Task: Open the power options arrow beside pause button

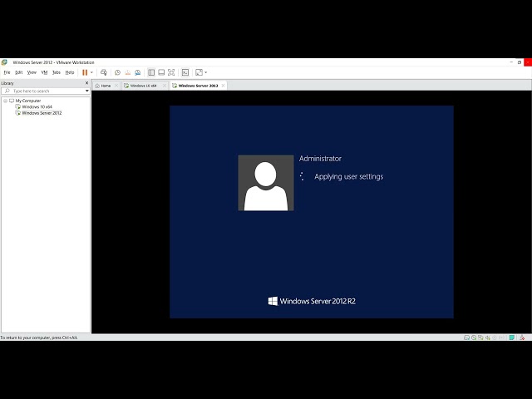Action: (91, 72)
